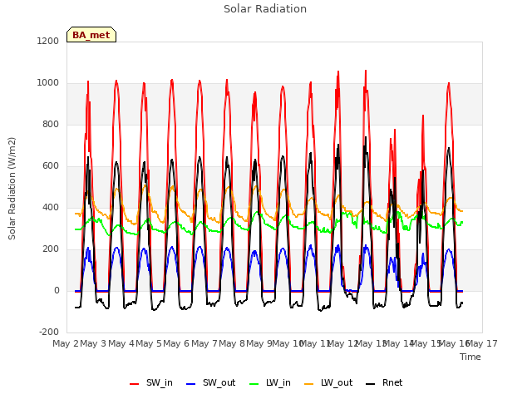Click the May 6 x-axis label

176,343
